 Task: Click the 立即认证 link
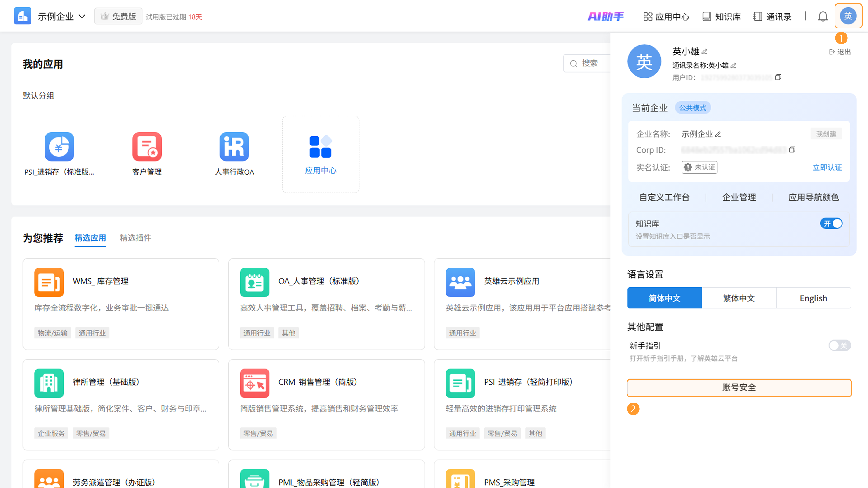[827, 167]
